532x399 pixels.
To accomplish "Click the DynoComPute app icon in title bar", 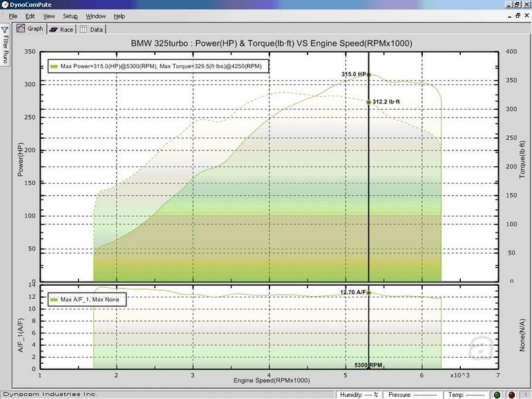I will 5,4.
